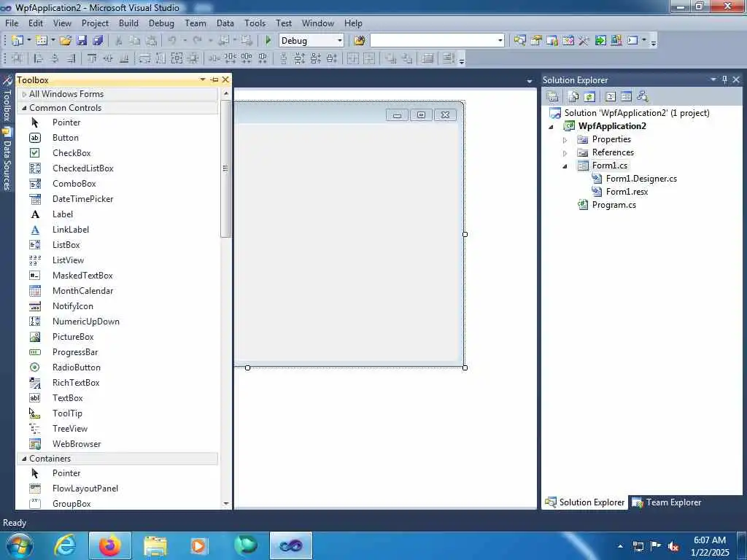Click the View Designer icon in Solution Explorer
The height and width of the screenshot is (560, 747).
click(627, 97)
